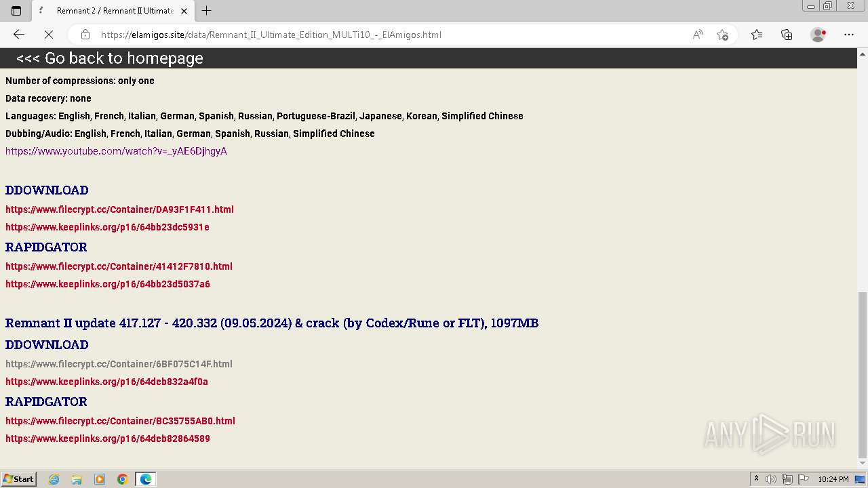868x488 pixels.
Task: Open filecrypt 6BF075C14F update link
Action: point(119,364)
